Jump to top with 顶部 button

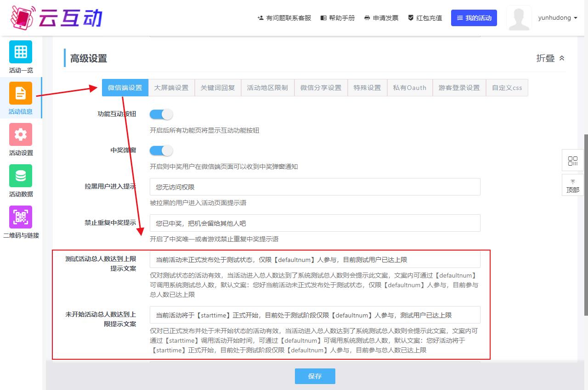coord(573,185)
